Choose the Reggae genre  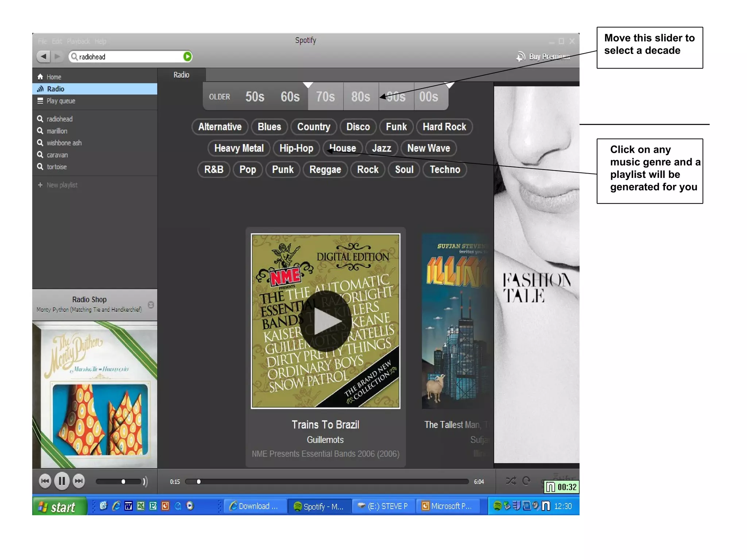[x=325, y=170]
